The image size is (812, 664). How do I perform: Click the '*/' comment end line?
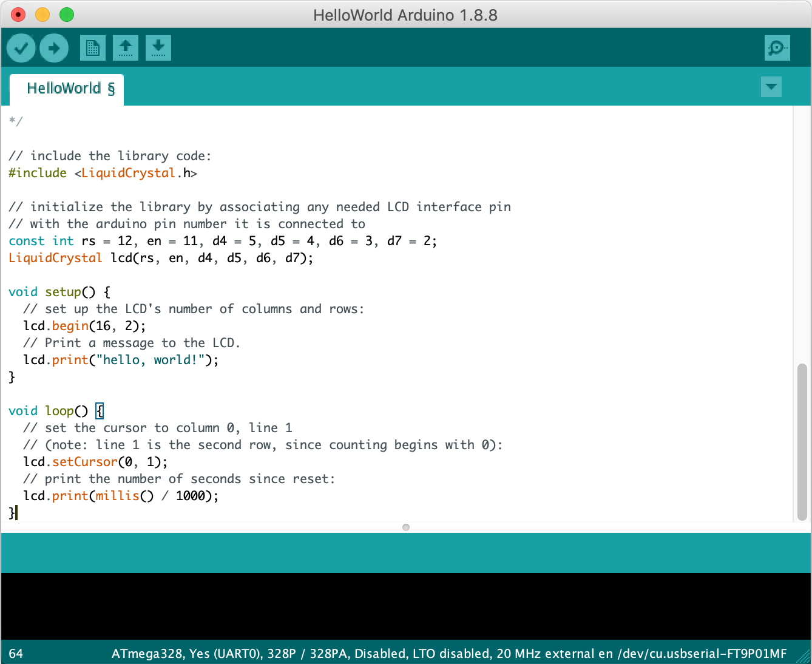point(16,121)
